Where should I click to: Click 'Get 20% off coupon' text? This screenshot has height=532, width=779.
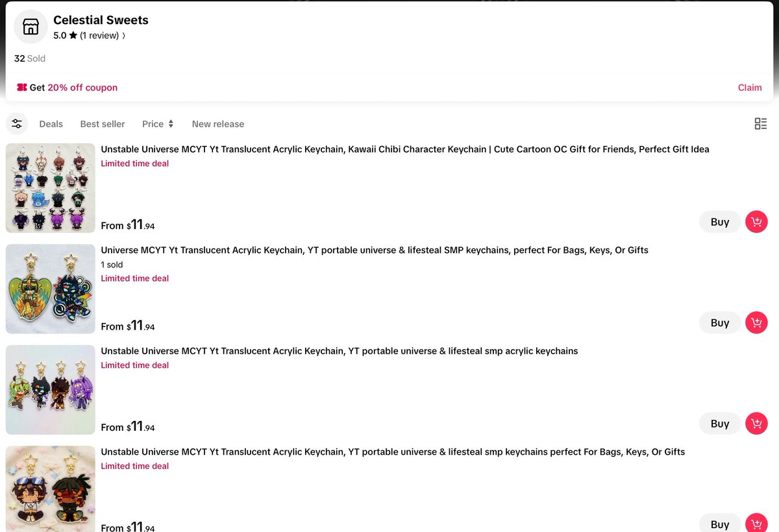click(73, 88)
